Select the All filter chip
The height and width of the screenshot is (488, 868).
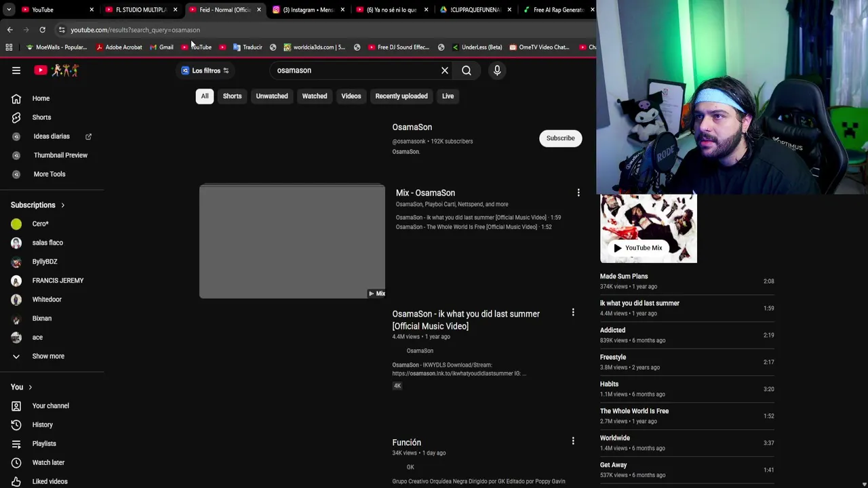tap(205, 96)
